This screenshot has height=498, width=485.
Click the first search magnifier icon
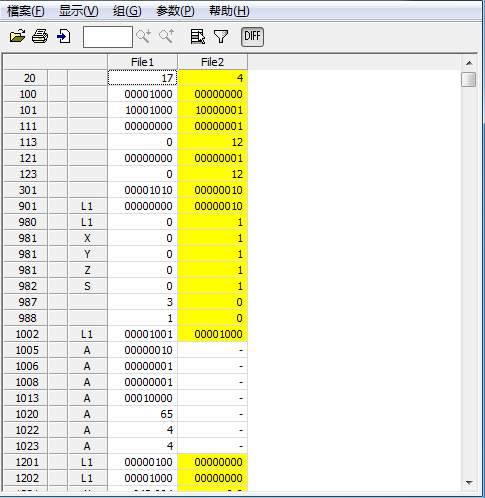(144, 36)
